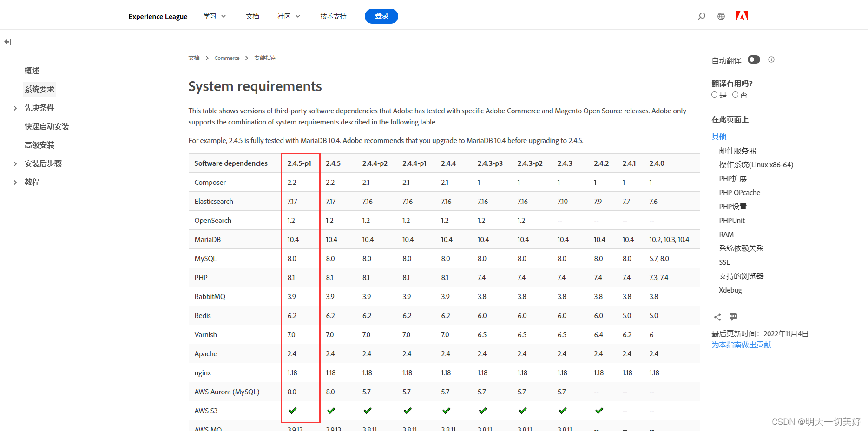Open 技术支持 in the top navigation
This screenshot has width=868, height=431.
click(333, 16)
